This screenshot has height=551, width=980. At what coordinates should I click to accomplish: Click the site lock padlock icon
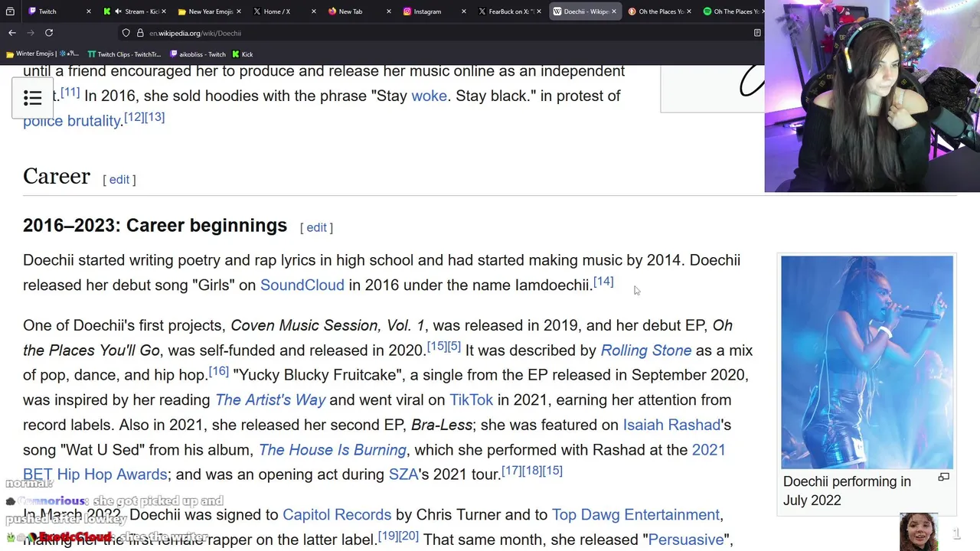[140, 33]
